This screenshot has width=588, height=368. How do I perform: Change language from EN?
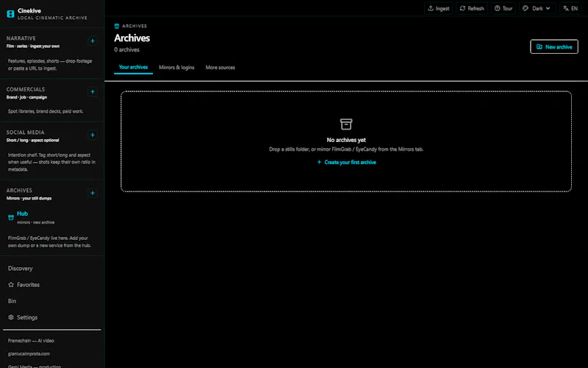tap(570, 8)
